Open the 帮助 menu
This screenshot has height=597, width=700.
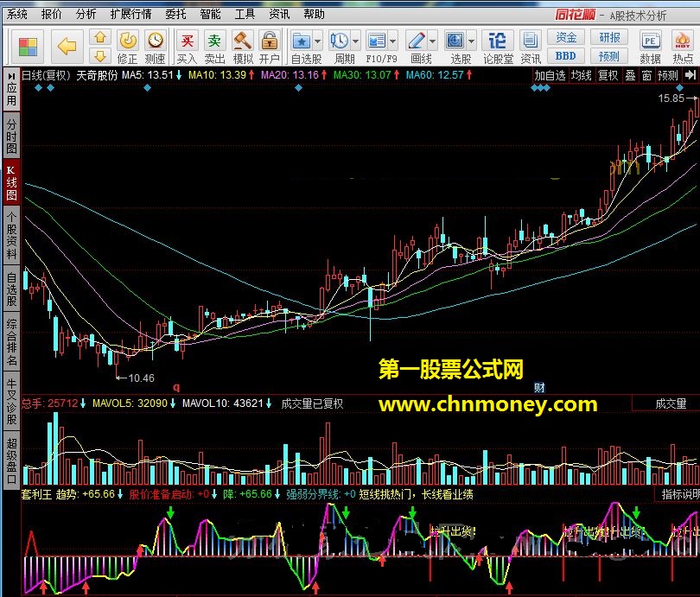314,15
